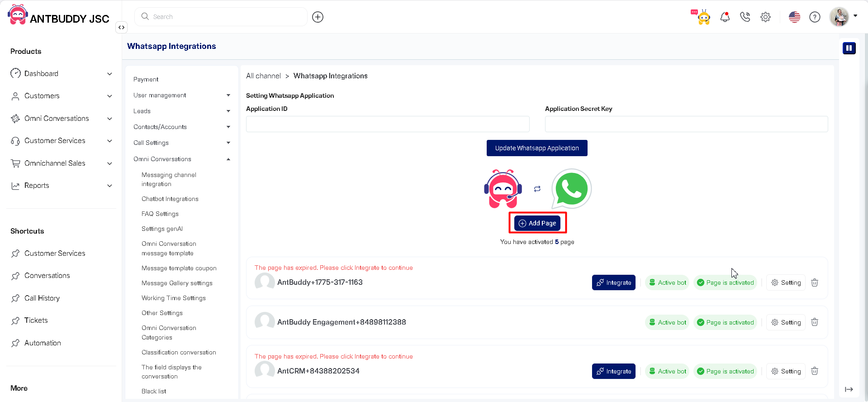Open Setting for AntBuddy+1775-317-1163 page

point(786,282)
